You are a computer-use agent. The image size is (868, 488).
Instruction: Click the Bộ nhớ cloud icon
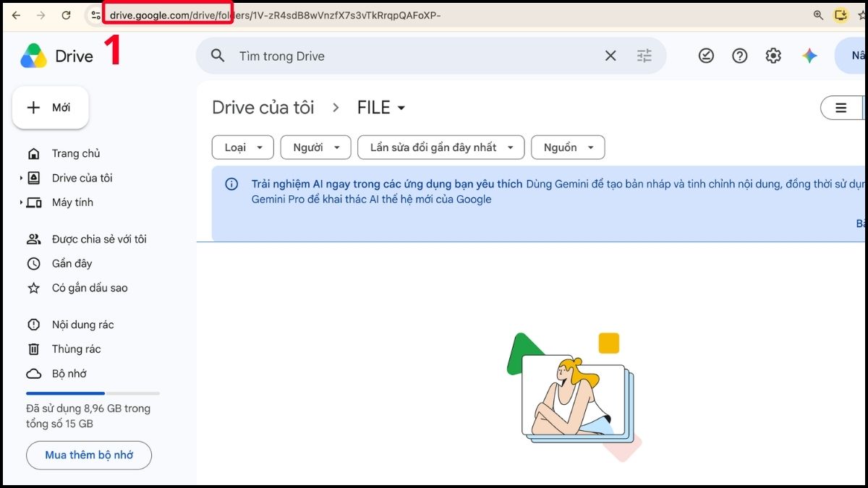pos(33,374)
